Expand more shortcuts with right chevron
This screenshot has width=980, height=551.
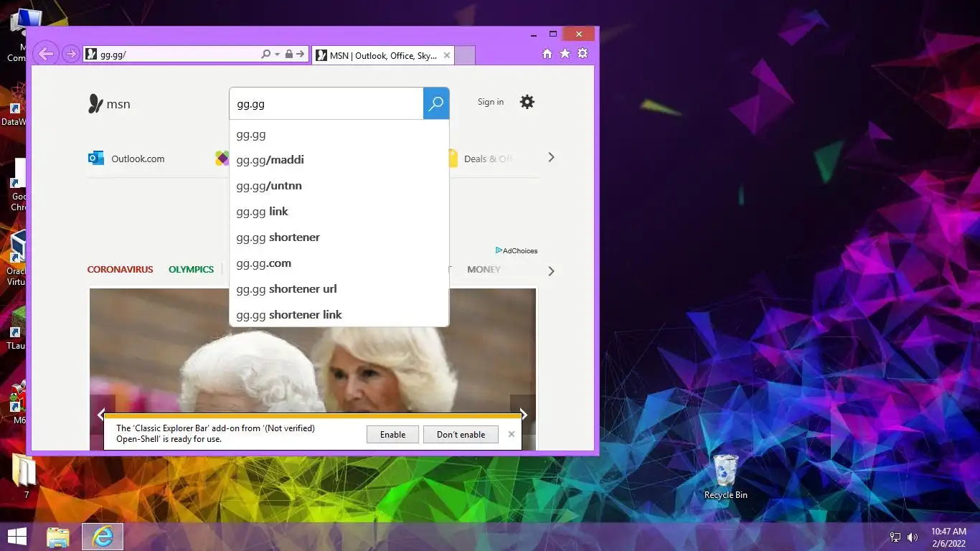[551, 157]
